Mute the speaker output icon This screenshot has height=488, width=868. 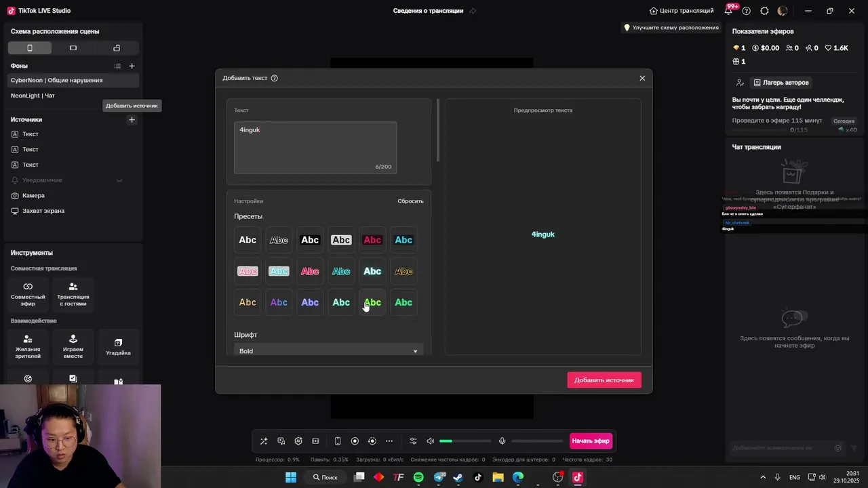pos(430,441)
